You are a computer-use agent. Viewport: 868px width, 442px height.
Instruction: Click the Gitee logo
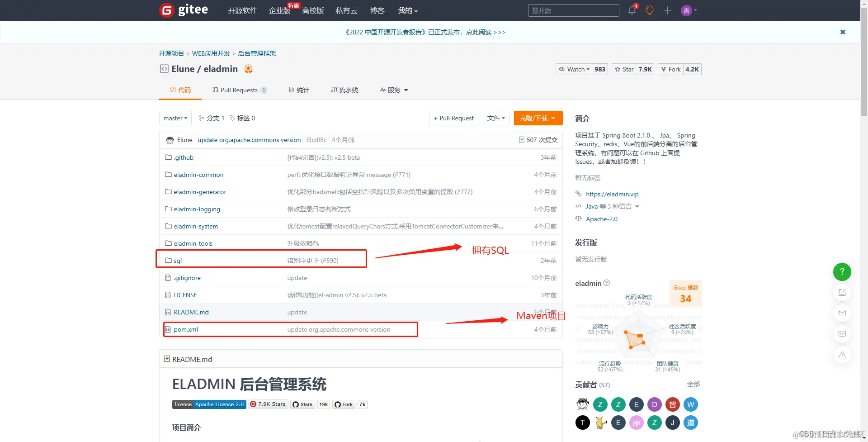(184, 10)
